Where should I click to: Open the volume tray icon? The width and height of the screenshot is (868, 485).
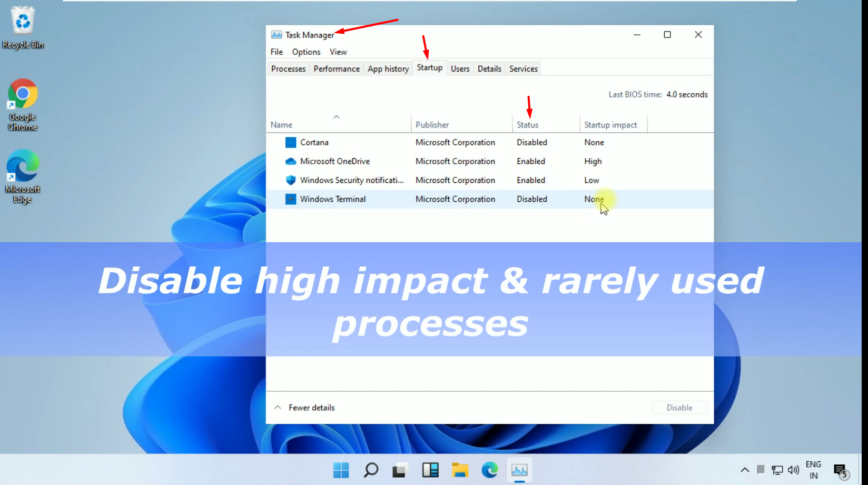click(793, 470)
